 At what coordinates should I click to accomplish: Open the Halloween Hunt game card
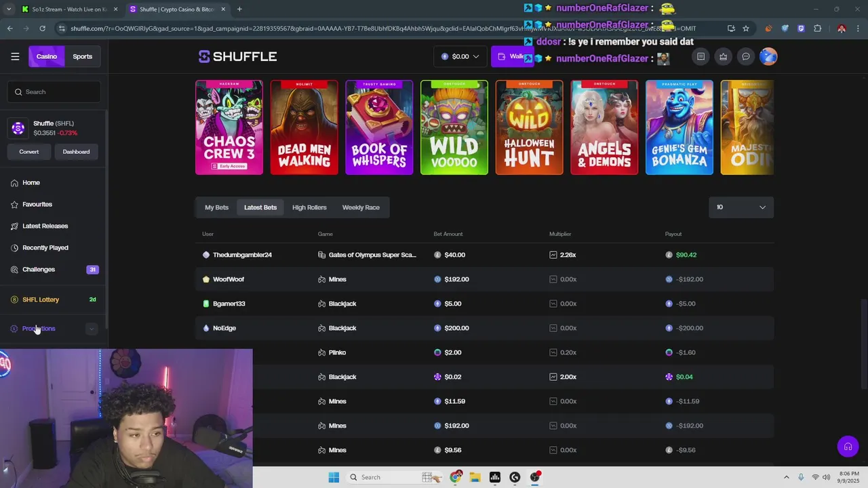point(529,127)
